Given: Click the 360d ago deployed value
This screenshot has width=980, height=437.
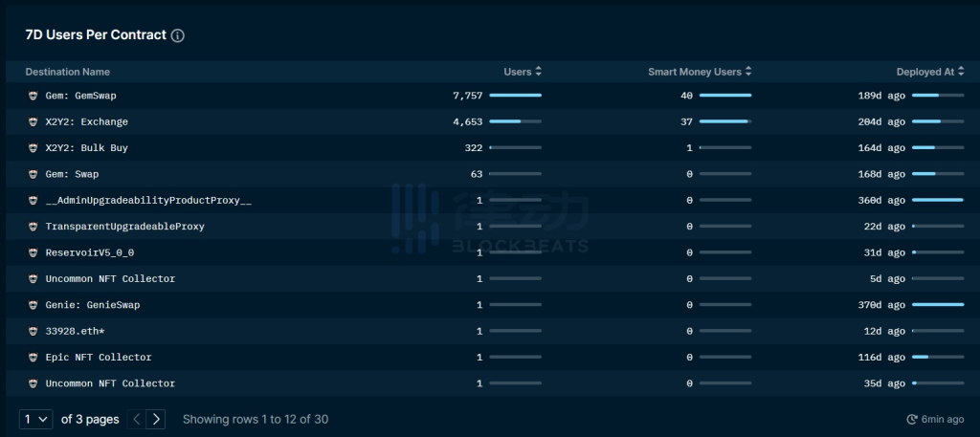Looking at the screenshot, I should tap(881, 201).
